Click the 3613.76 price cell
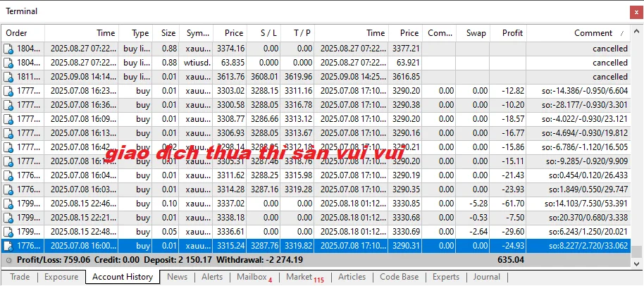The height and width of the screenshot is (286, 644). pos(230,77)
